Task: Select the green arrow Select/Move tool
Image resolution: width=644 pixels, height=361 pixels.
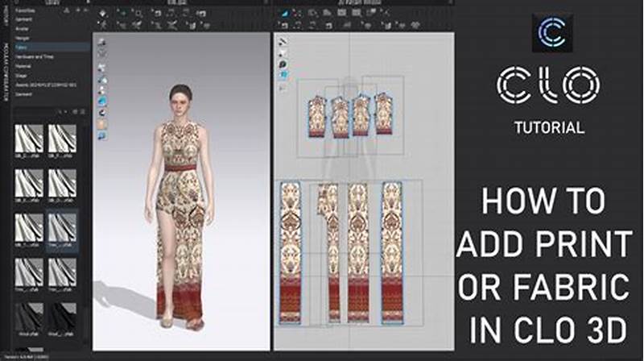Action: click(x=122, y=14)
